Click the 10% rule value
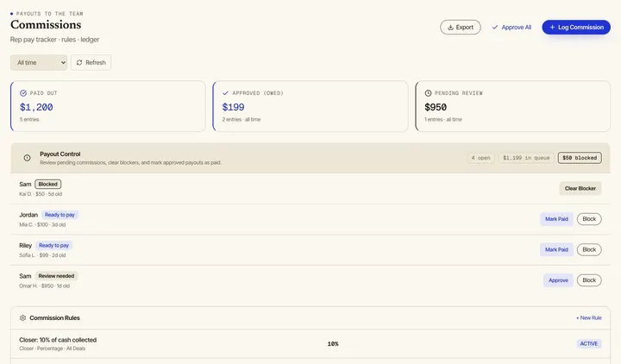Image resolution: width=621 pixels, height=364 pixels. (333, 344)
